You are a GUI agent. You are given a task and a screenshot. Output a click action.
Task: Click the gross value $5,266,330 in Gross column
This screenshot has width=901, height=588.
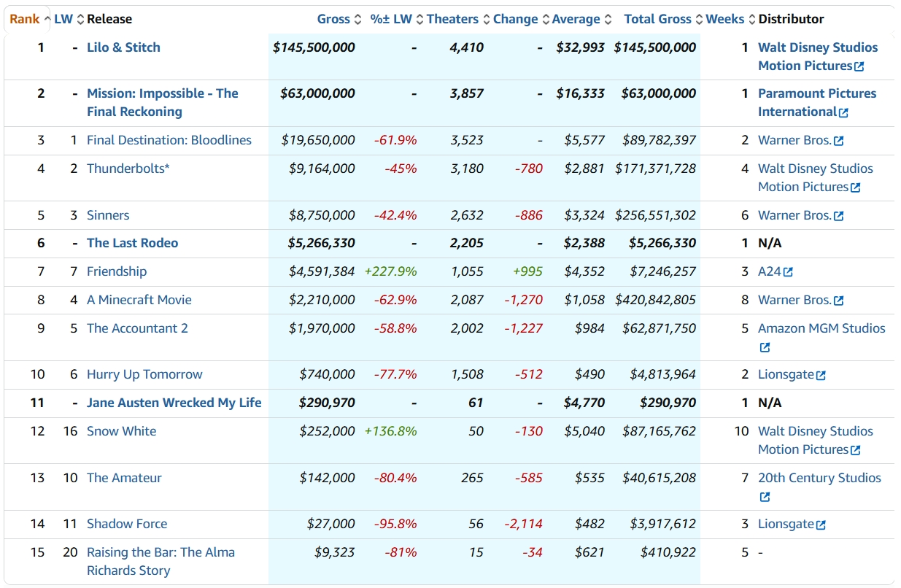pyautogui.click(x=322, y=243)
